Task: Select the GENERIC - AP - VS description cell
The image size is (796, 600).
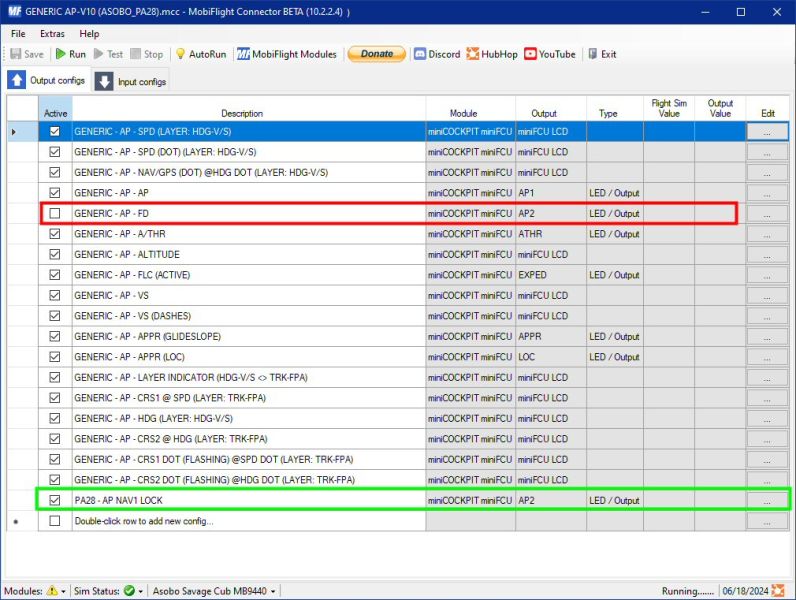Action: pyautogui.click(x=249, y=295)
